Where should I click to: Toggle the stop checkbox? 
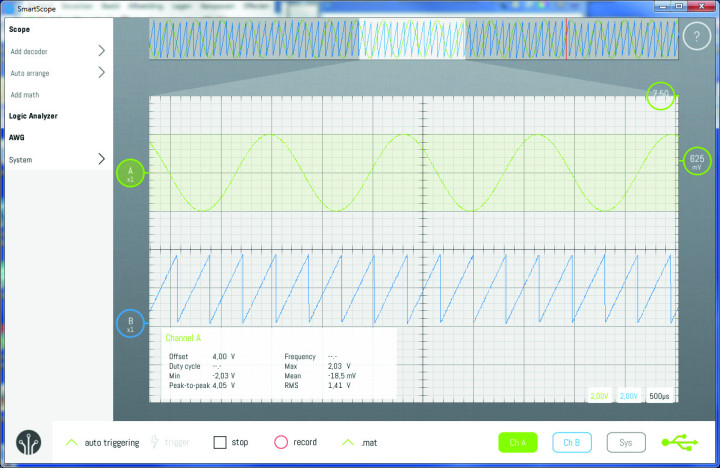[x=220, y=442]
